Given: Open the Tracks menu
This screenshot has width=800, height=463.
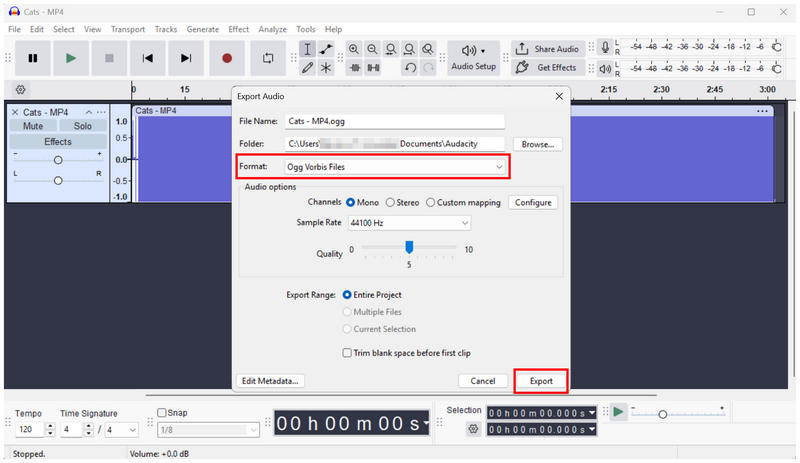Looking at the screenshot, I should [166, 29].
